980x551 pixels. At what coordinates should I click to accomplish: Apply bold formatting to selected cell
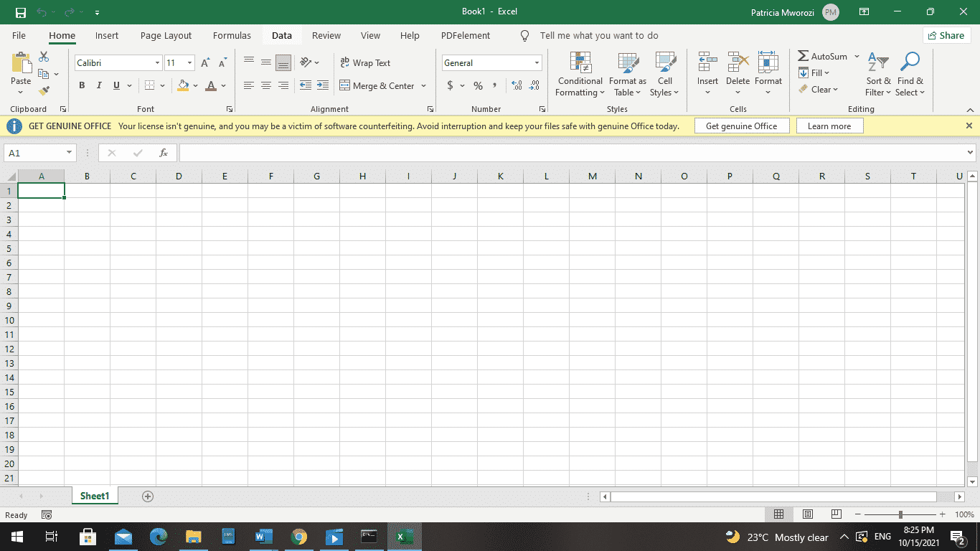pos(82,85)
